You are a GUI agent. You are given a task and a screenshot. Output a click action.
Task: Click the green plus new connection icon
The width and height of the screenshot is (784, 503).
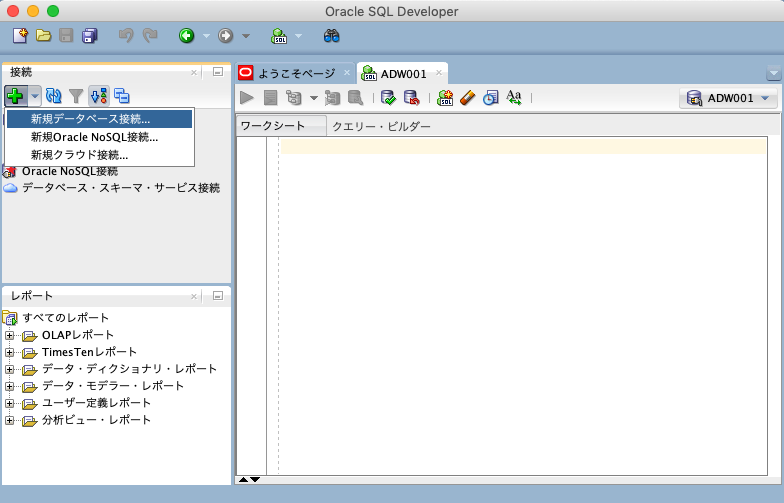click(x=15, y=96)
